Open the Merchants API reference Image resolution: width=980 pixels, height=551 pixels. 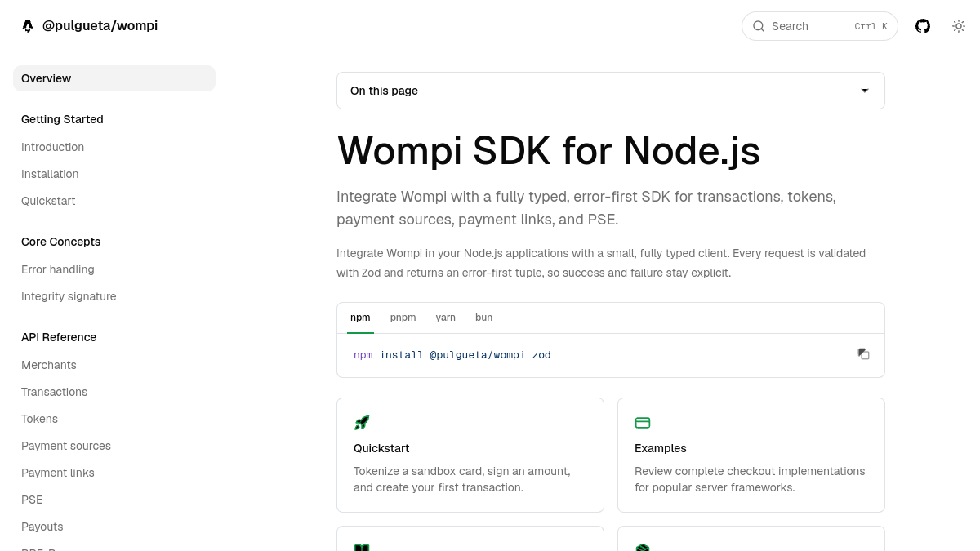[x=49, y=365]
